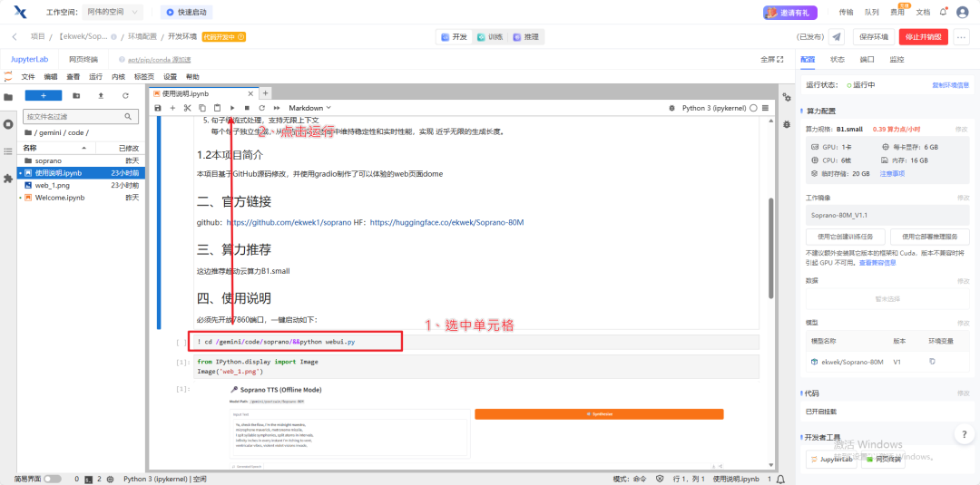Switch to the 状态 tab in the right panel
980x485 pixels.
(837, 59)
